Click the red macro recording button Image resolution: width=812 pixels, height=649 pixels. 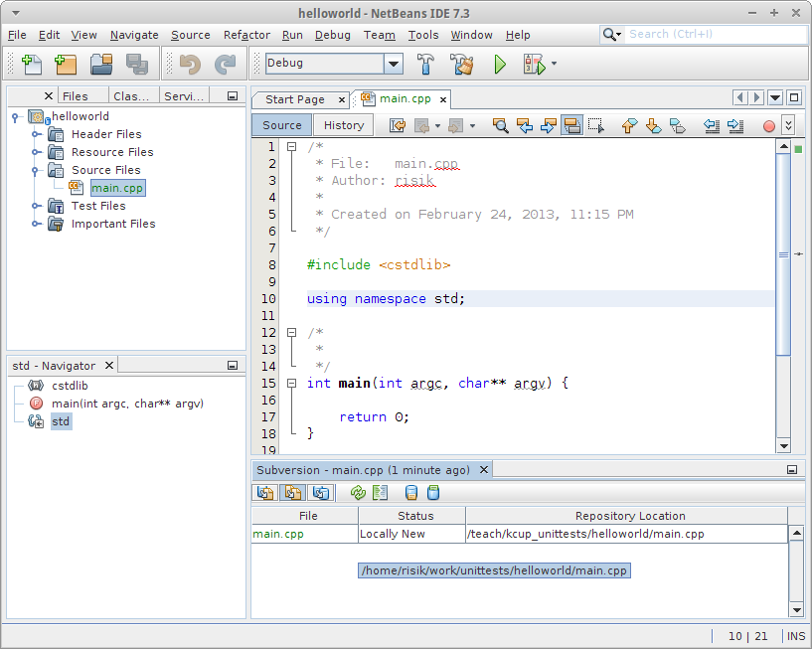pos(768,126)
